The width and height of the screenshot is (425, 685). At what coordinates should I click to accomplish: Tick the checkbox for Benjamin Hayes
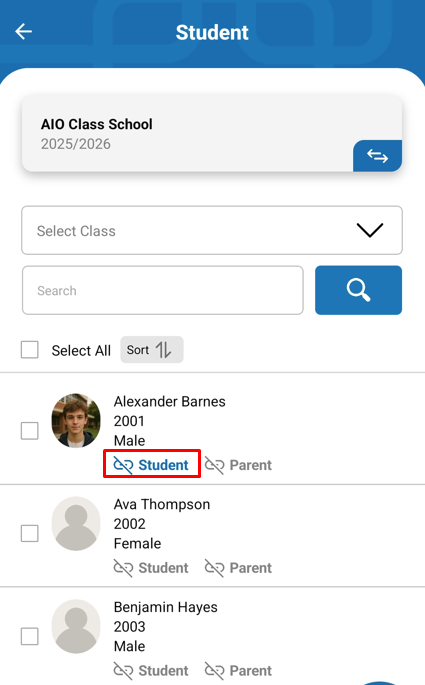coord(30,637)
